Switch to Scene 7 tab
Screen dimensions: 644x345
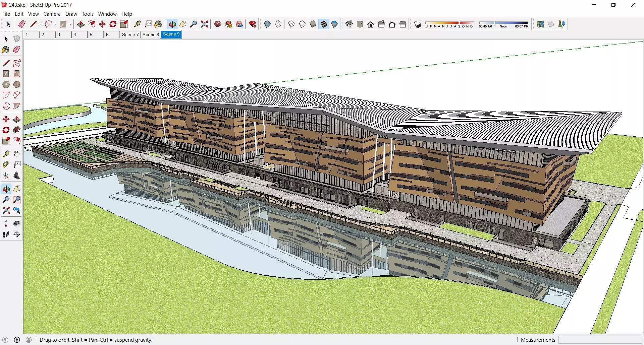[130, 34]
